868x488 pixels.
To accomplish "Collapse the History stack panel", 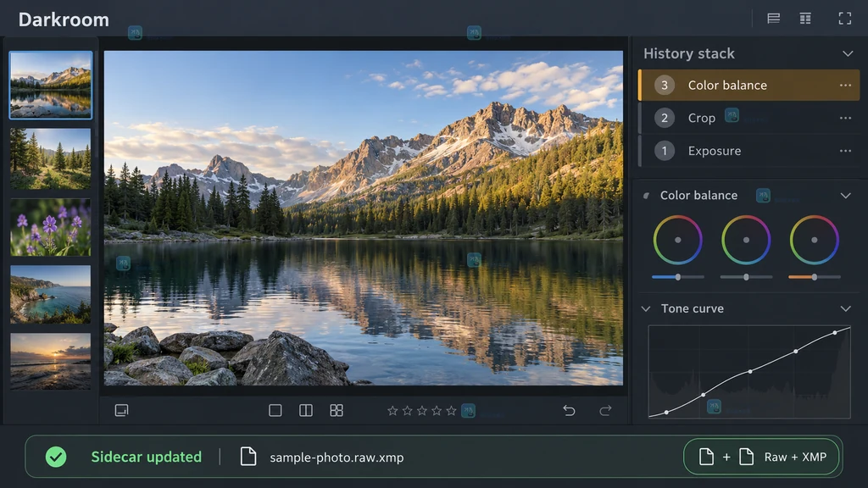I will pyautogui.click(x=848, y=53).
